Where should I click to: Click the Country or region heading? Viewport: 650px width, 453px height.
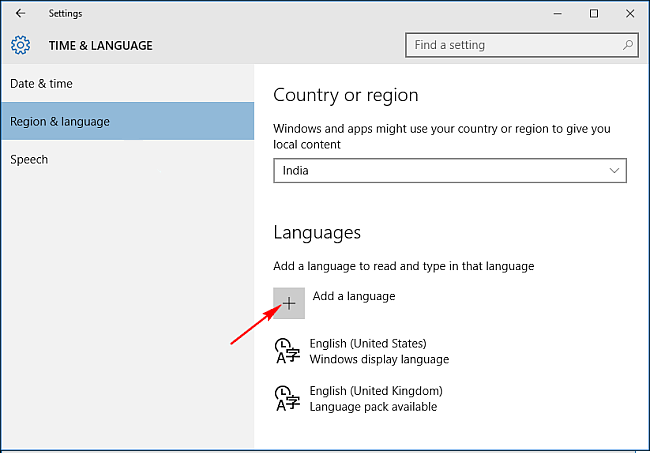pyautogui.click(x=346, y=95)
